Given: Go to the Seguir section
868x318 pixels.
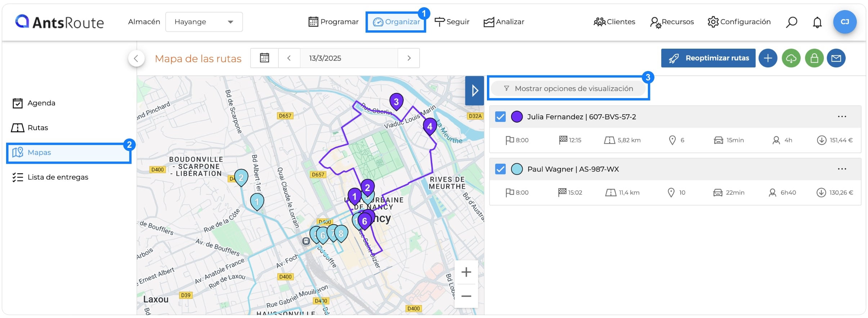Looking at the screenshot, I should (x=452, y=22).
